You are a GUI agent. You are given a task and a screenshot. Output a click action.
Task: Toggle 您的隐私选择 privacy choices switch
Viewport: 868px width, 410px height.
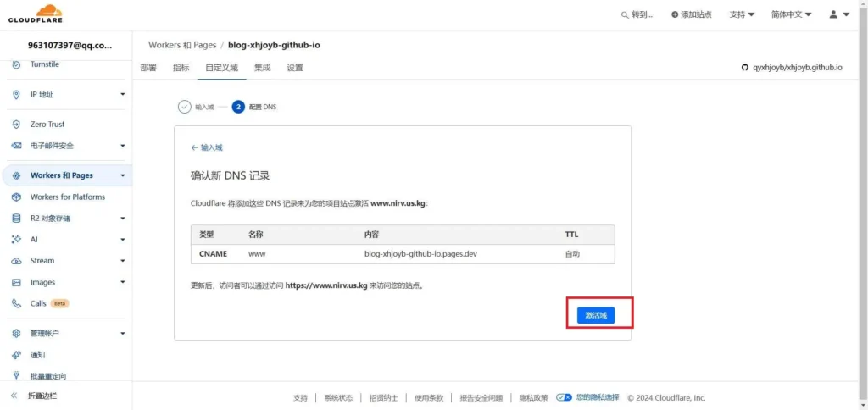(564, 397)
